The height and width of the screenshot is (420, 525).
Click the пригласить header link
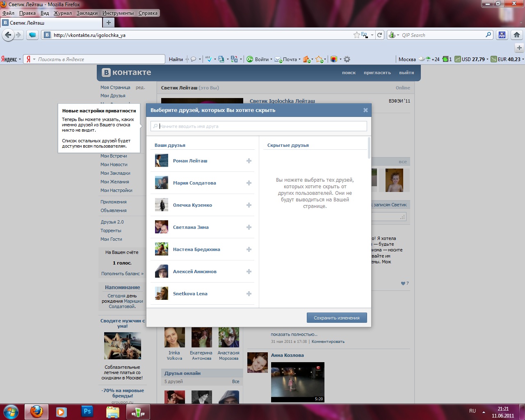pyautogui.click(x=377, y=73)
